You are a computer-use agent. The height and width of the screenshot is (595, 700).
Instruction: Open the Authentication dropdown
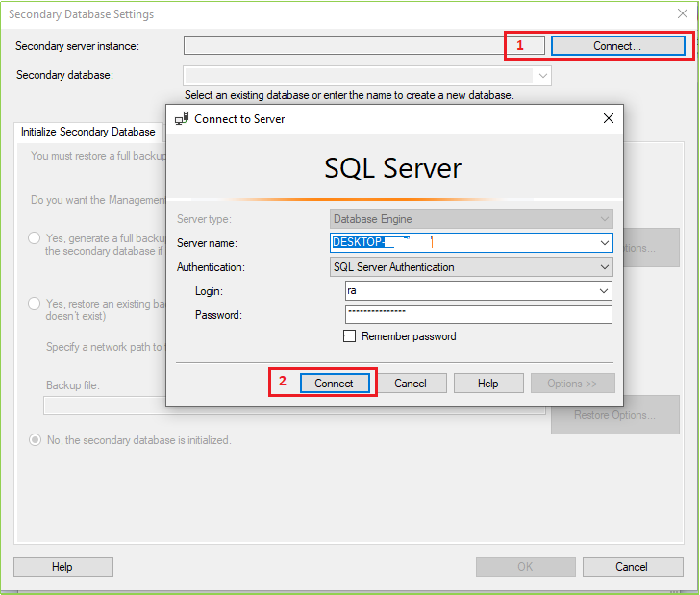coord(471,267)
